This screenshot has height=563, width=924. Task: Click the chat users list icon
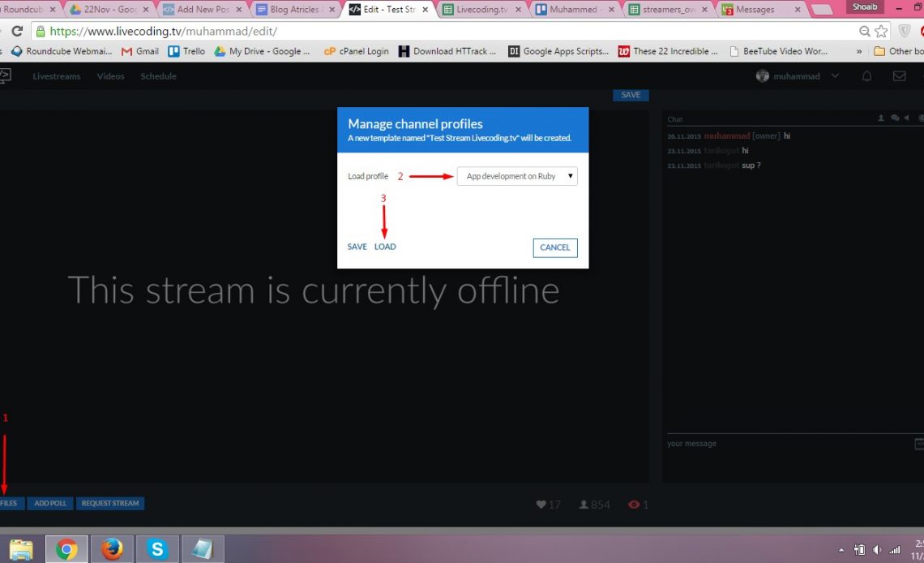(x=881, y=118)
